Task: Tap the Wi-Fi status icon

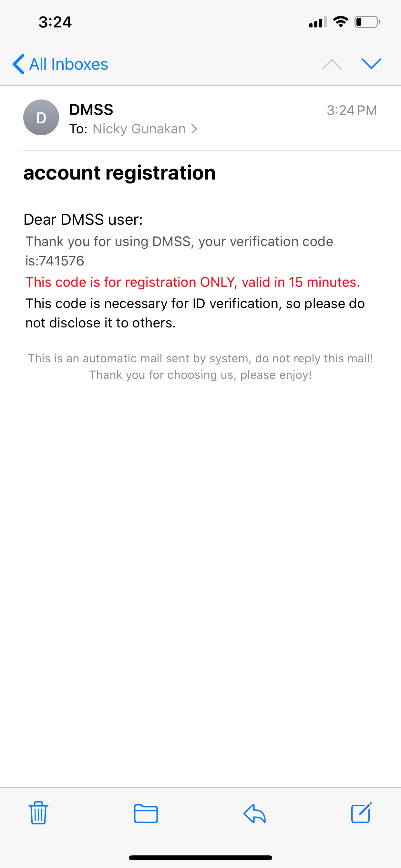Action: click(340, 22)
